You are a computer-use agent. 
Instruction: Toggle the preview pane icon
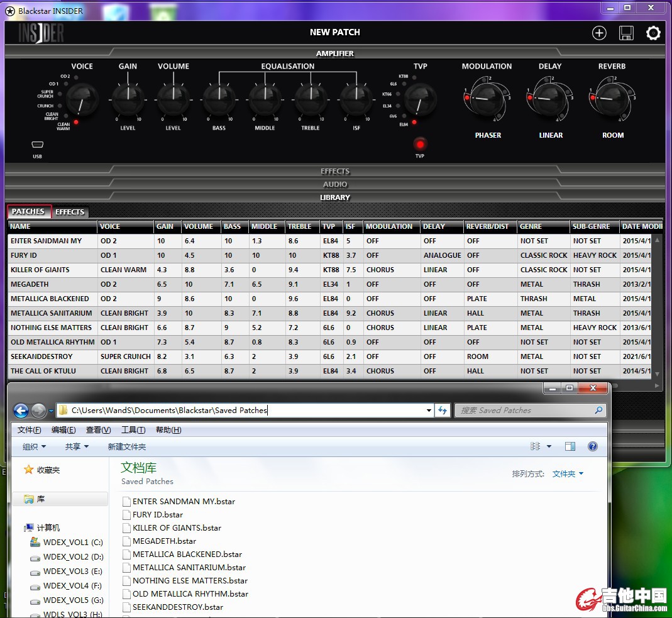click(x=570, y=446)
